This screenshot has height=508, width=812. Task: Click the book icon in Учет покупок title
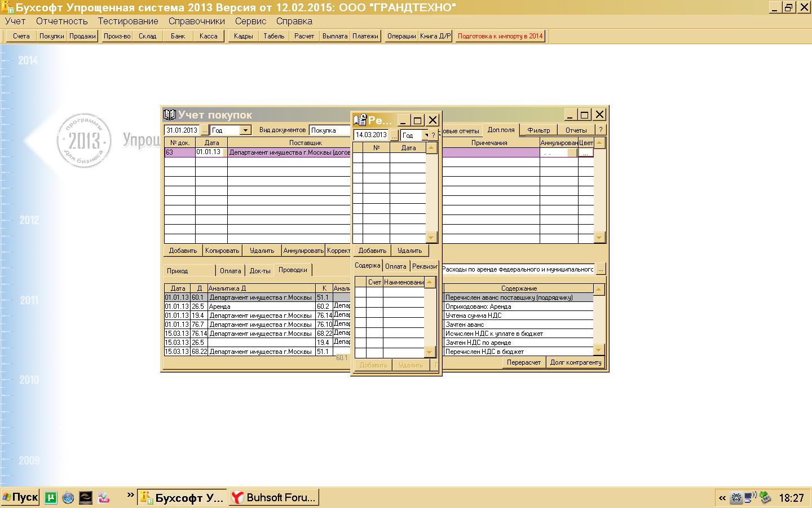[170, 115]
